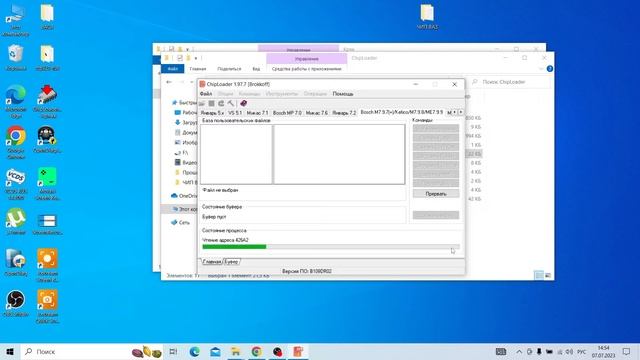The image size is (640, 360).
Task: Click the Windows Start button
Action: tap(10, 351)
